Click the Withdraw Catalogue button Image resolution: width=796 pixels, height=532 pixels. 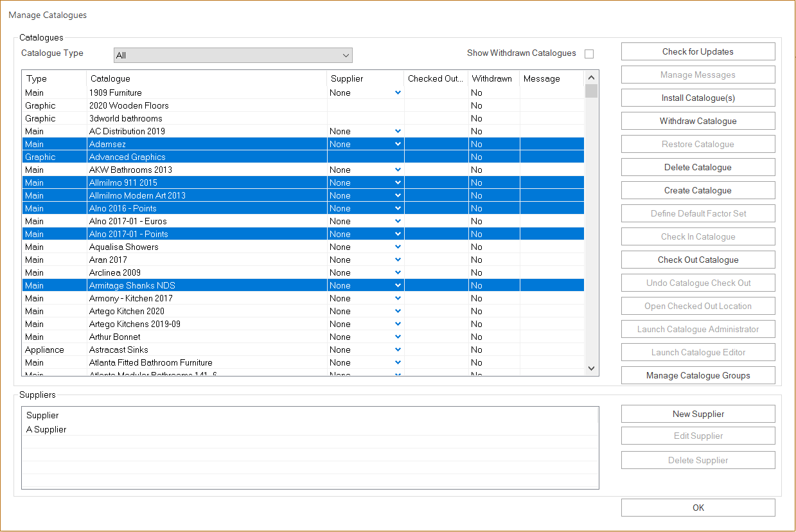pos(698,121)
